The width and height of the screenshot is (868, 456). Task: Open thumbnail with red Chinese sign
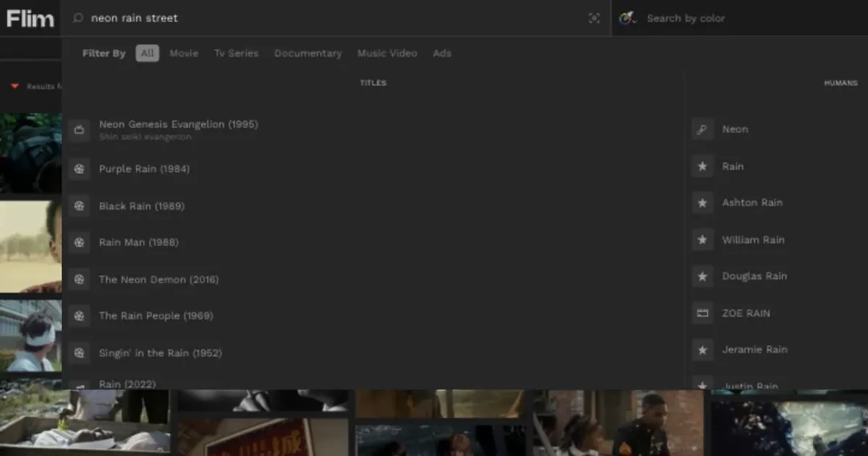(x=263, y=437)
